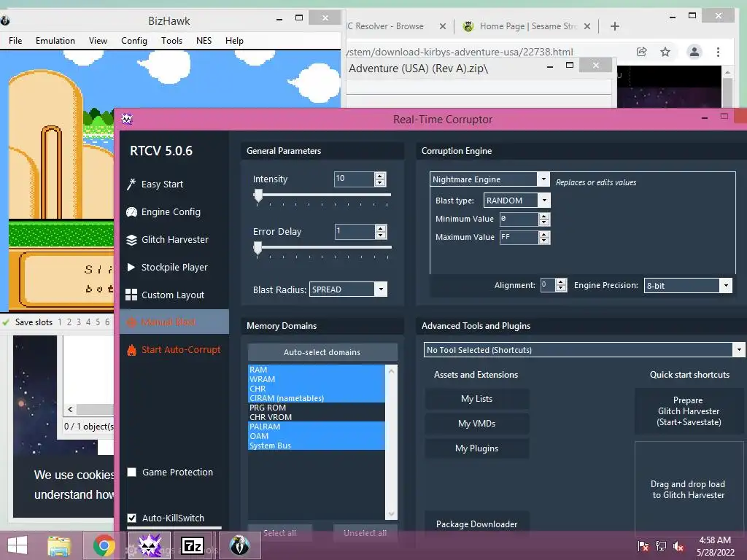Viewport: 747px width, 560px height.
Task: Uncheck Auto-KillSwitch checkbox
Action: 132,518
